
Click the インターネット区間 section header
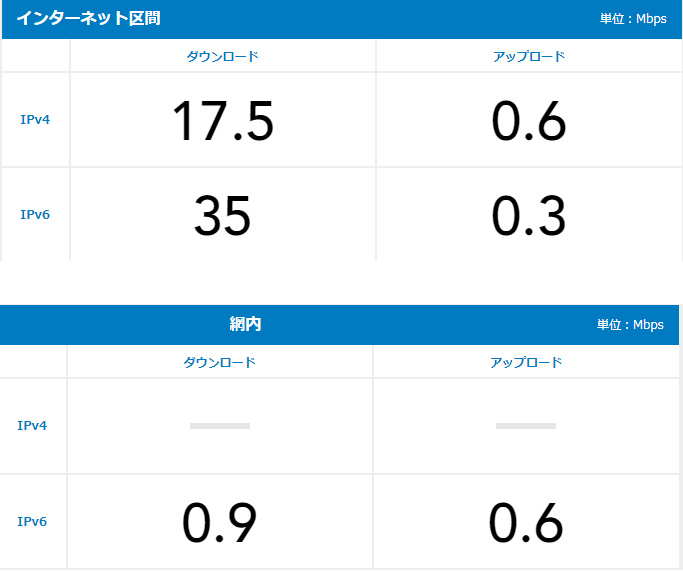pyautogui.click(x=88, y=18)
